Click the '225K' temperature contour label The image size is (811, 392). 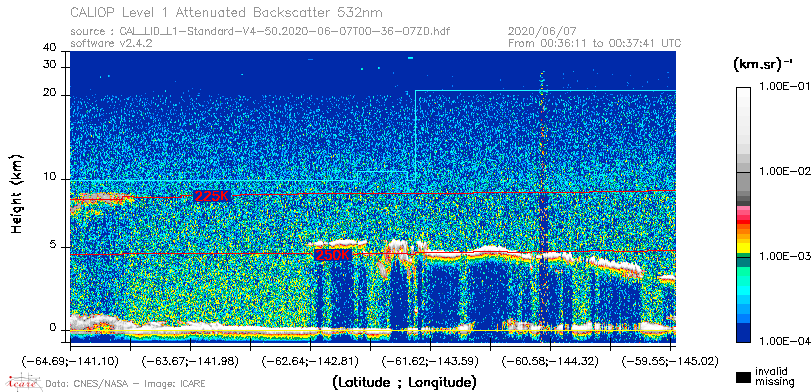[x=212, y=196]
